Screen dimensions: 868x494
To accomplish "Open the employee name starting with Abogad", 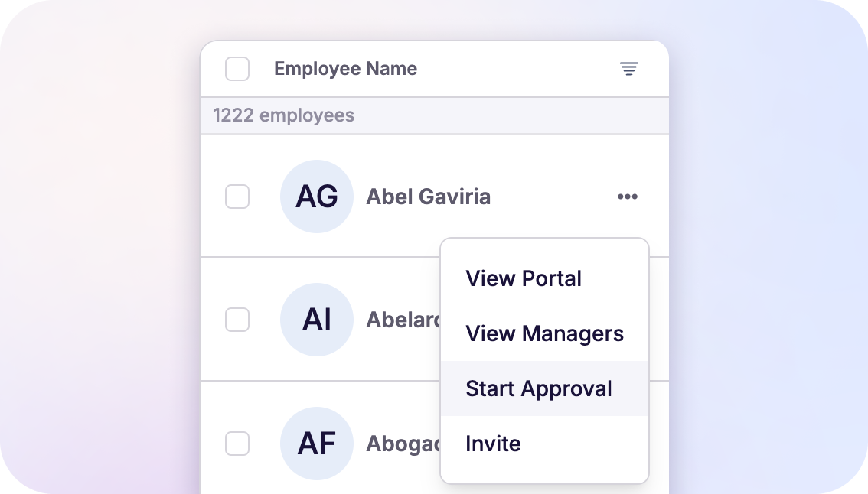I will 403,444.
